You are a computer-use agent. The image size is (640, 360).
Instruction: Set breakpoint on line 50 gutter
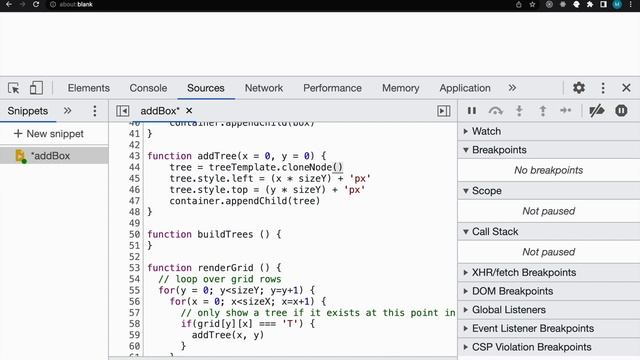tap(134, 234)
